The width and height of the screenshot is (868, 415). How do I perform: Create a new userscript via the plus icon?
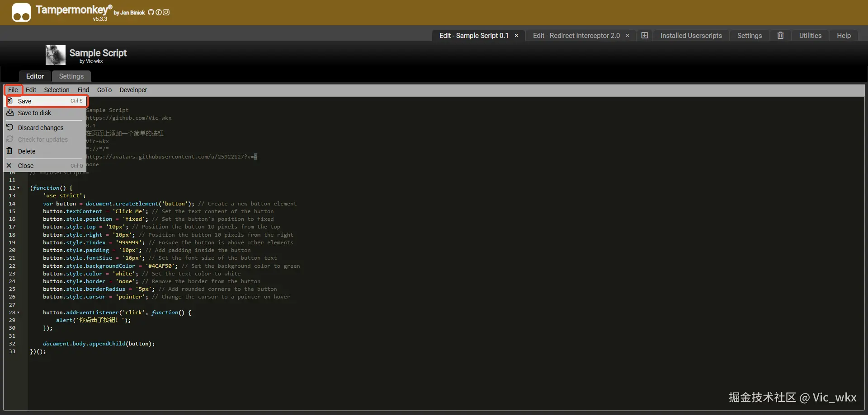coord(644,35)
